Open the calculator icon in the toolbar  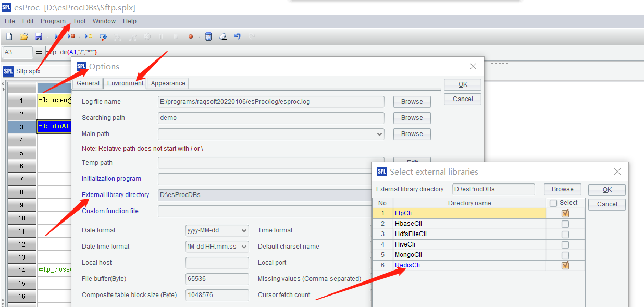point(208,36)
